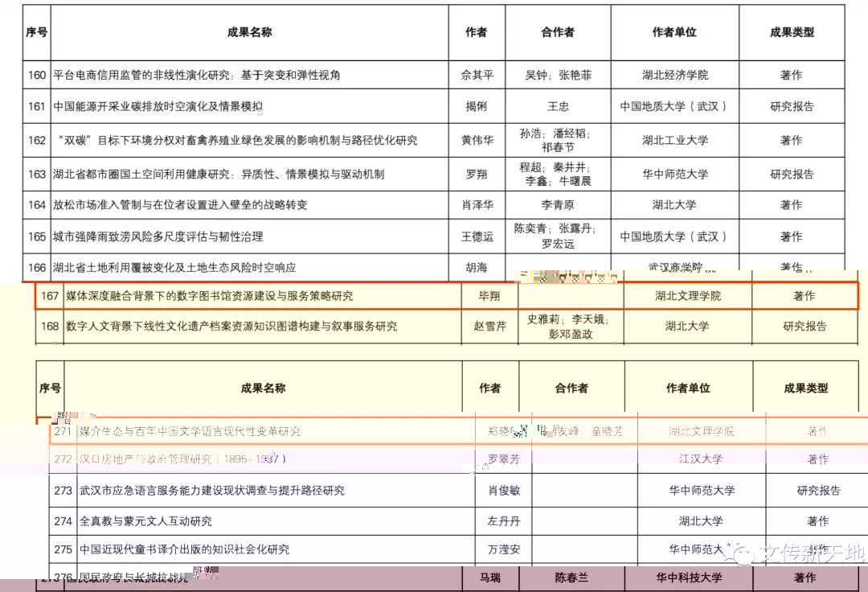
Task: Click co-author '陈春兰'
Action: coord(572,578)
